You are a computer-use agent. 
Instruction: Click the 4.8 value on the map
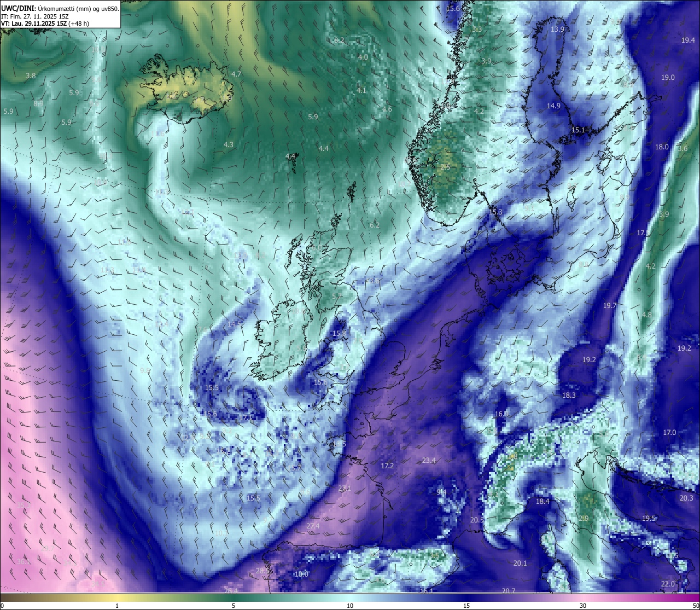click(x=647, y=315)
